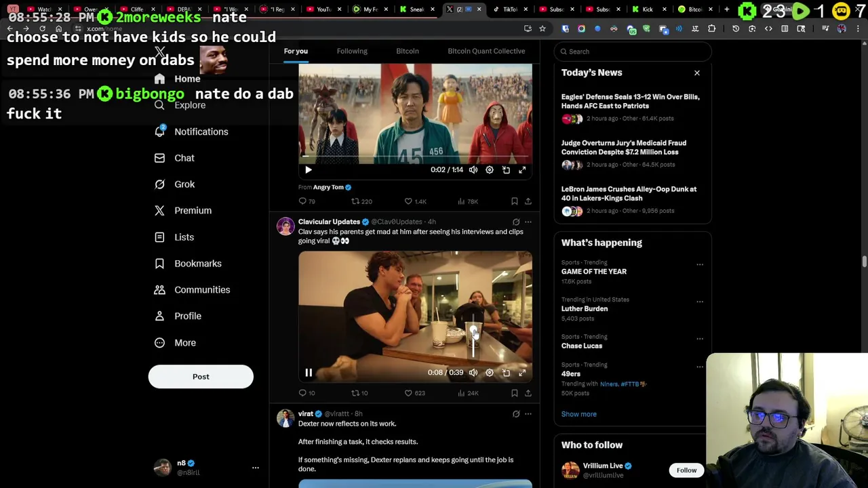Image resolution: width=868 pixels, height=488 pixels.
Task: Share the Angry Tom post
Action: 528,201
